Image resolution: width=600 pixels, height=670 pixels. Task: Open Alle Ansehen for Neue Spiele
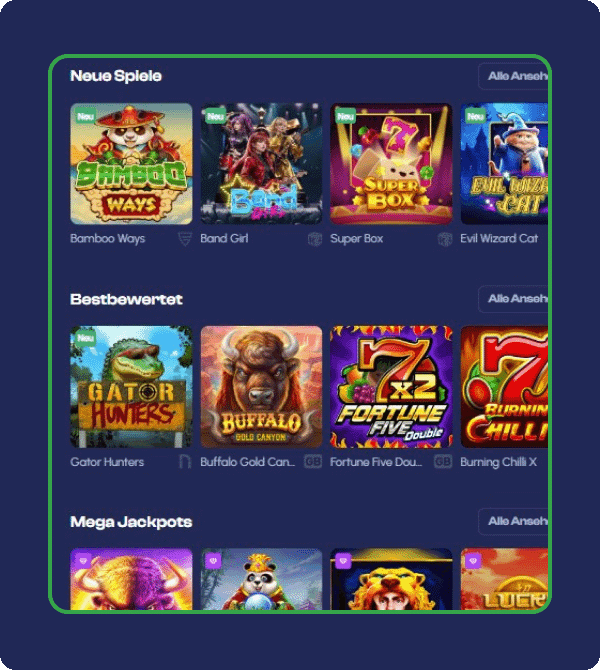click(513, 76)
